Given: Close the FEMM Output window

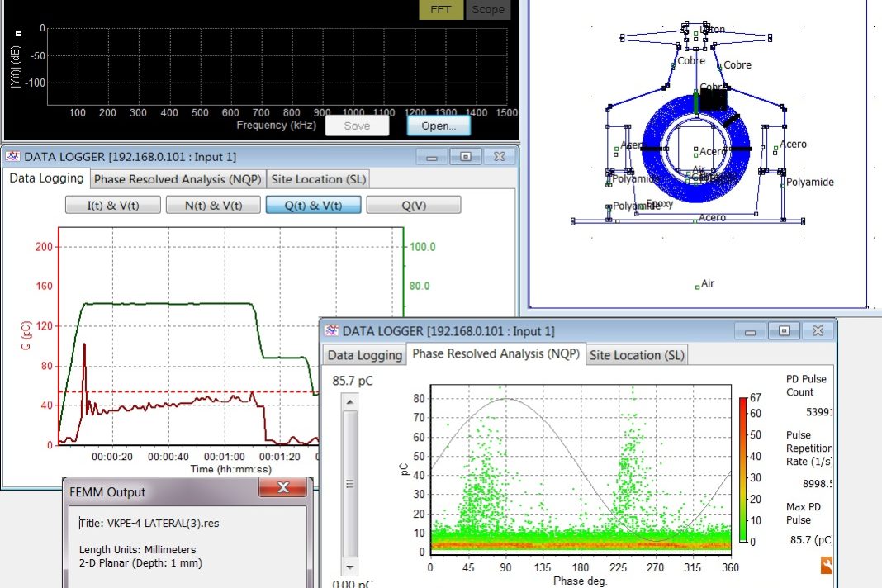Looking at the screenshot, I should tap(282, 488).
